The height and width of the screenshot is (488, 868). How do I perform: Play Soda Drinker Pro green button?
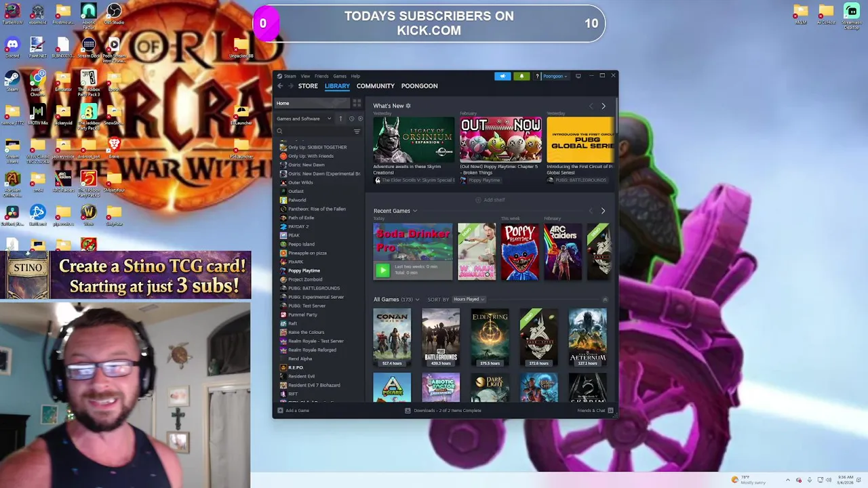coord(382,270)
